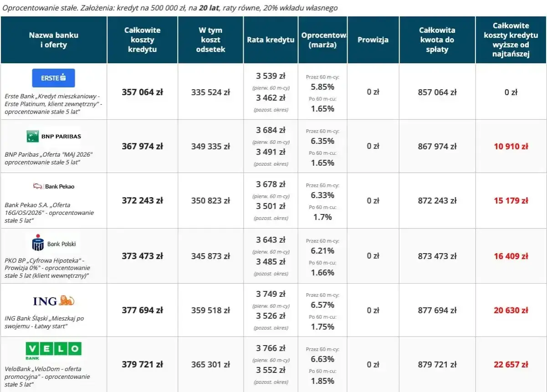This screenshot has width=547, height=392.
Task: Click the 3 539 zł installment
Action: (x=271, y=76)
